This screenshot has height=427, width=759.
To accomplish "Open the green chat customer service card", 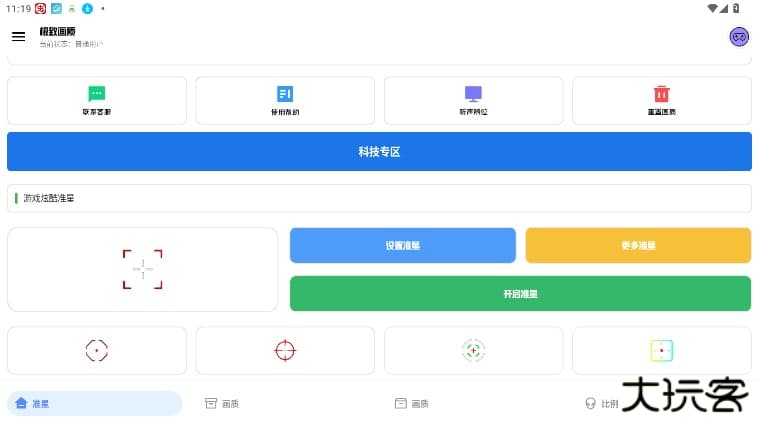I will (97, 101).
